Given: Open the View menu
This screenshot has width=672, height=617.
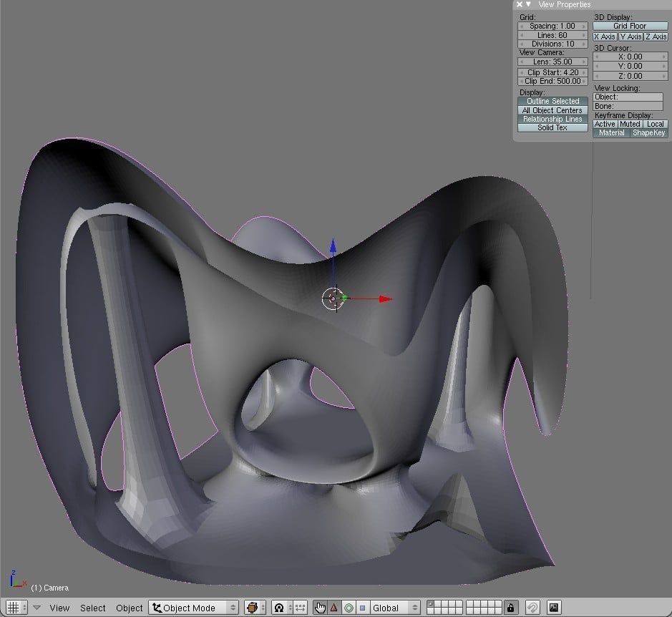Looking at the screenshot, I should (59, 608).
